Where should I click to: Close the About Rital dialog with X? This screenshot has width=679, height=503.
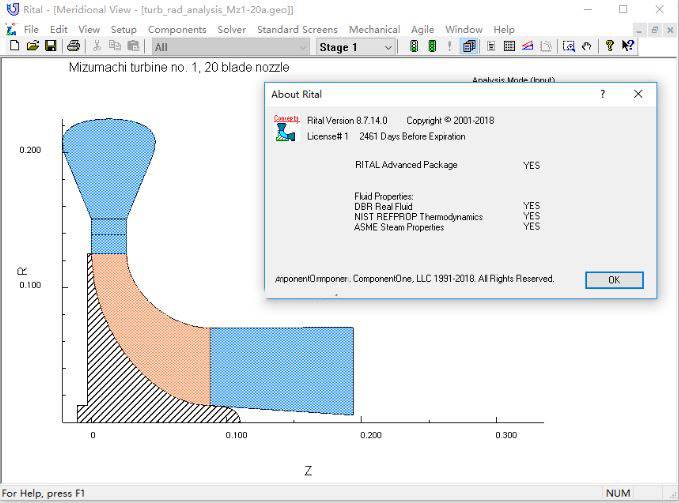point(638,94)
